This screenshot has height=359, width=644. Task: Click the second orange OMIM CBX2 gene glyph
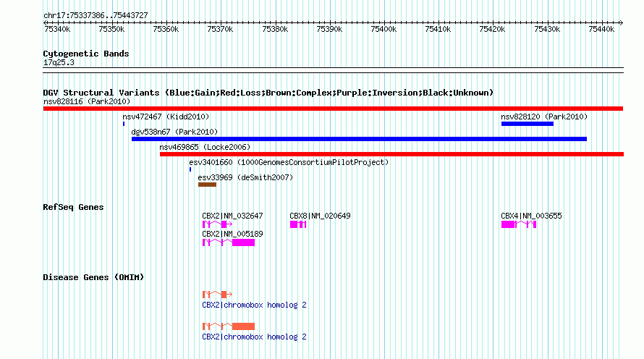[229, 326]
